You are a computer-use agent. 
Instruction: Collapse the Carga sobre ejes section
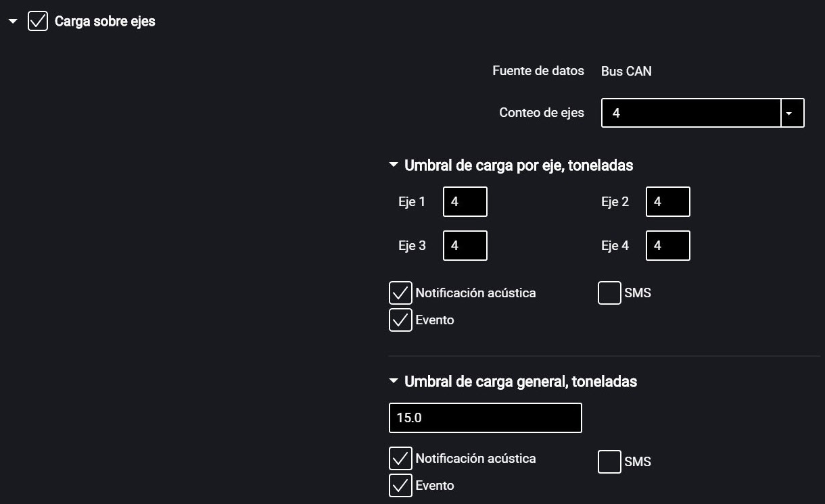pos(12,21)
